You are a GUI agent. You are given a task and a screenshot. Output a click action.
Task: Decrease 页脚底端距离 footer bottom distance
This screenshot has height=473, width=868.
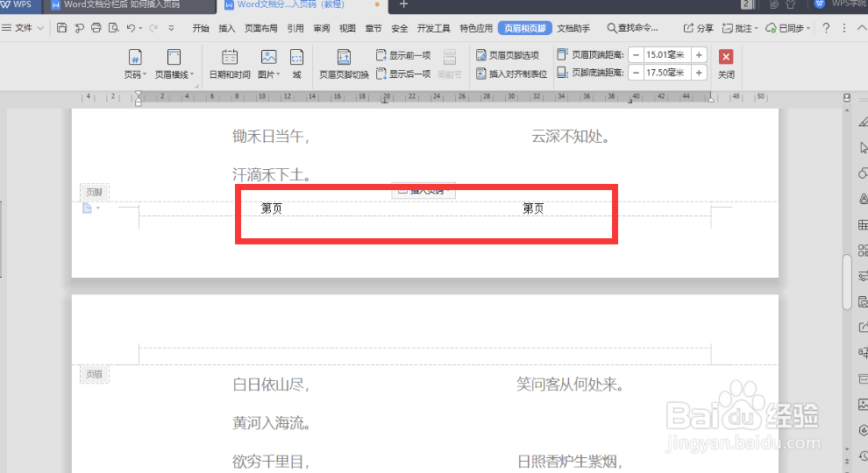636,73
